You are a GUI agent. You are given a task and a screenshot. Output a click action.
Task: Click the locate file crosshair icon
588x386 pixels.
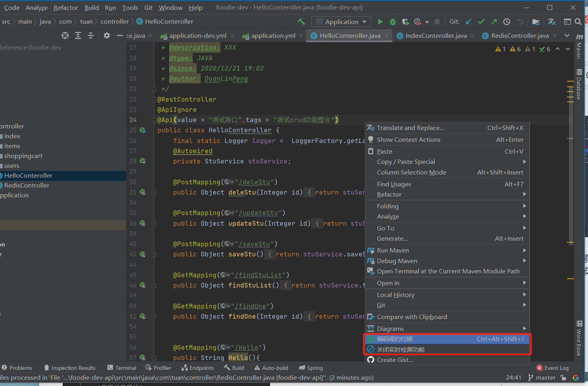point(65,35)
